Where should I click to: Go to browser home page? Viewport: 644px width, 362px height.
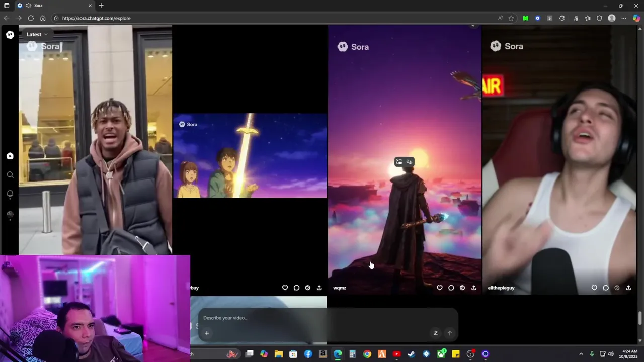click(x=43, y=18)
